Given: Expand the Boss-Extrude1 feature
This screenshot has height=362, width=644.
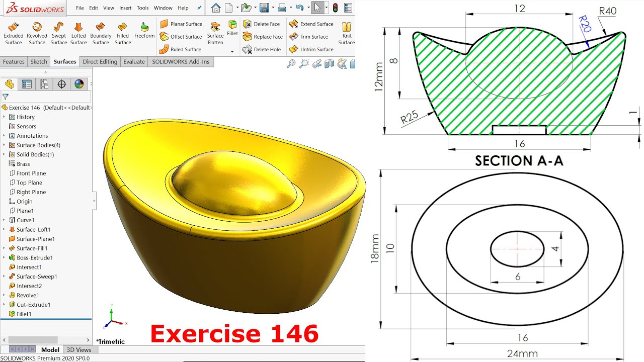Looking at the screenshot, I should click(x=4, y=257).
